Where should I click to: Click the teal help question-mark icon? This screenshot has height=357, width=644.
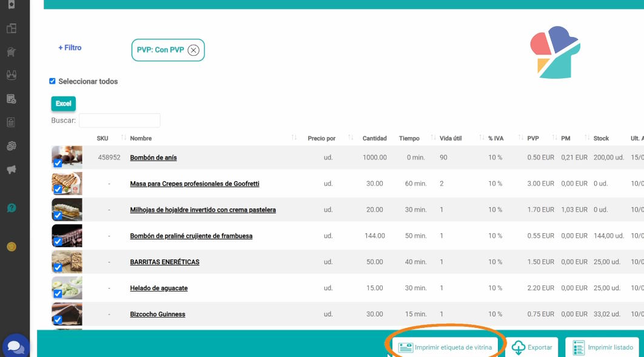coord(12,208)
